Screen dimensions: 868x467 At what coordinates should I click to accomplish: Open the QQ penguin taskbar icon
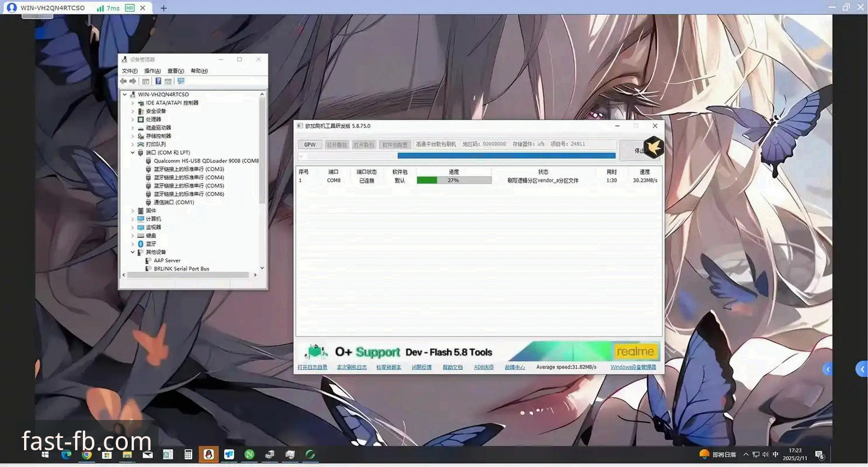click(209, 455)
